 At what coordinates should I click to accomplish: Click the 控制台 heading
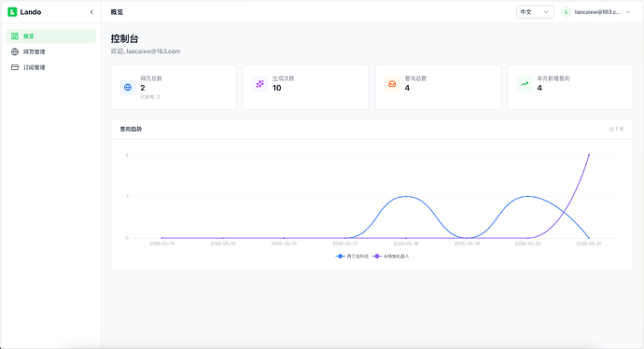tap(124, 38)
